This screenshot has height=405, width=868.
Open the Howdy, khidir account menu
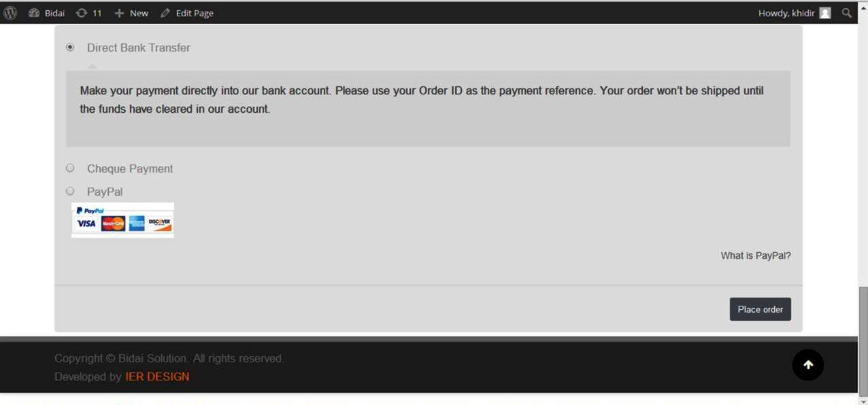coord(786,13)
